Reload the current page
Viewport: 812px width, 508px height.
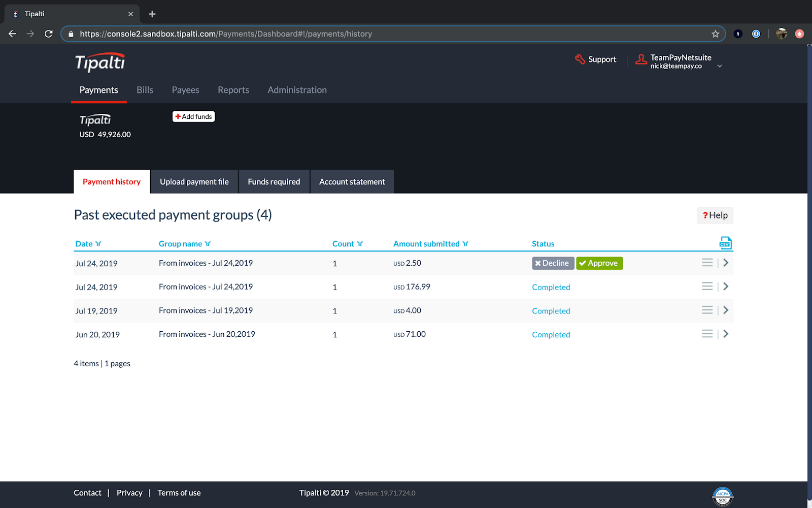[49, 34]
